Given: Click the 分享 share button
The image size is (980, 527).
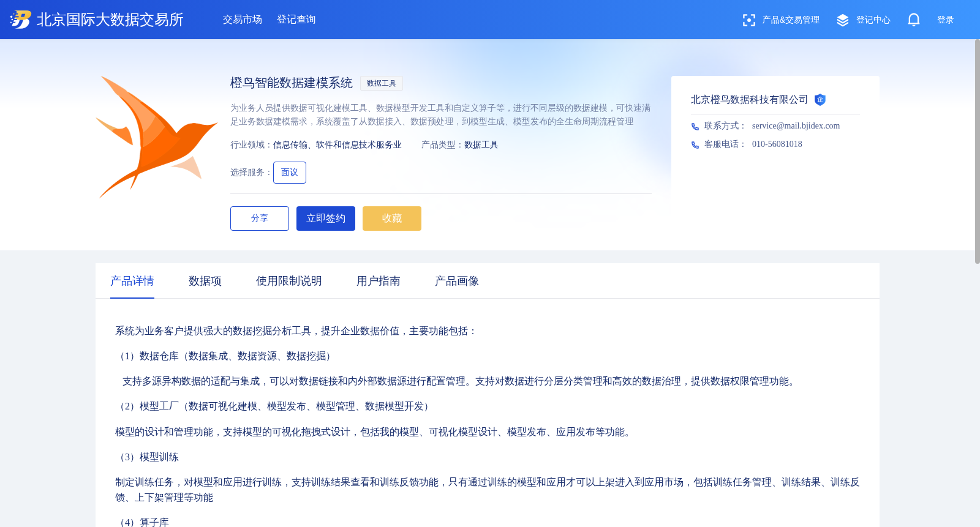Looking at the screenshot, I should [x=260, y=219].
